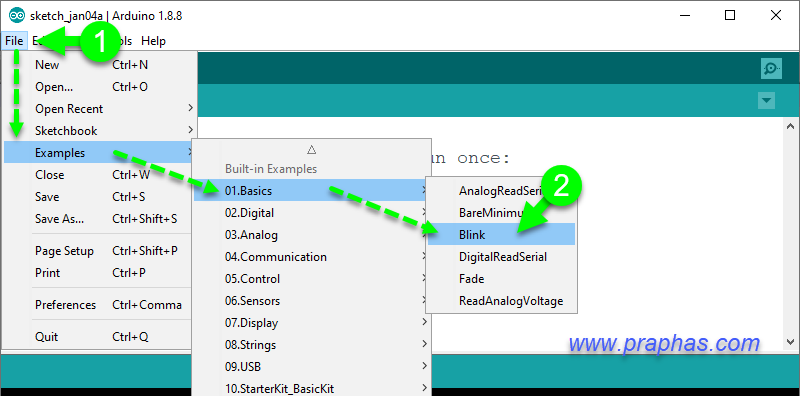This screenshot has width=800, height=396.
Task: Minimize the Arduino window
Action: click(684, 15)
